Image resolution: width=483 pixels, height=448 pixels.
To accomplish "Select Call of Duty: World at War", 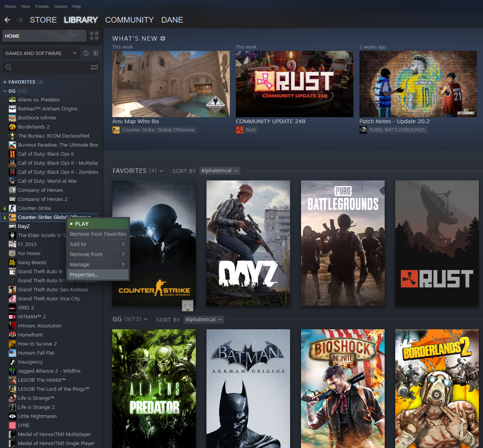I will [x=47, y=181].
